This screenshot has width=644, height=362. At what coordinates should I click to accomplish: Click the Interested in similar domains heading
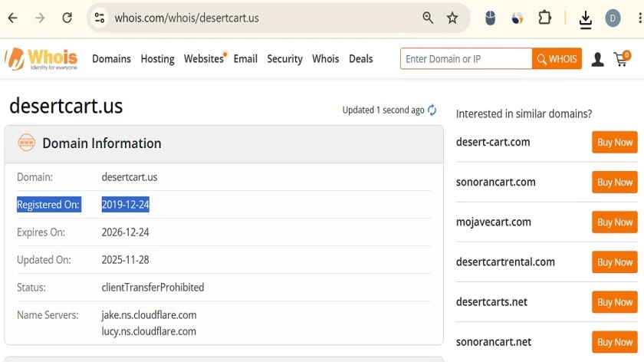coord(524,114)
